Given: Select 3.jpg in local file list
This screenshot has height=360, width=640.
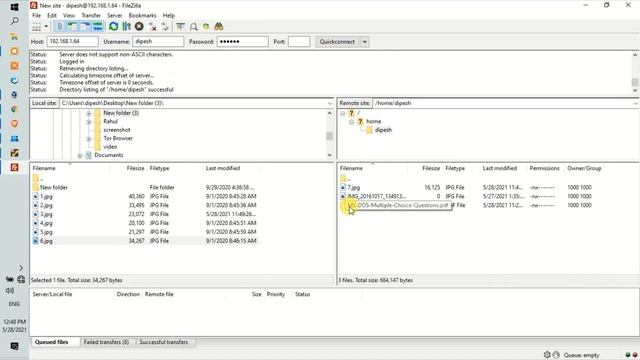Looking at the screenshot, I should 145,214.
